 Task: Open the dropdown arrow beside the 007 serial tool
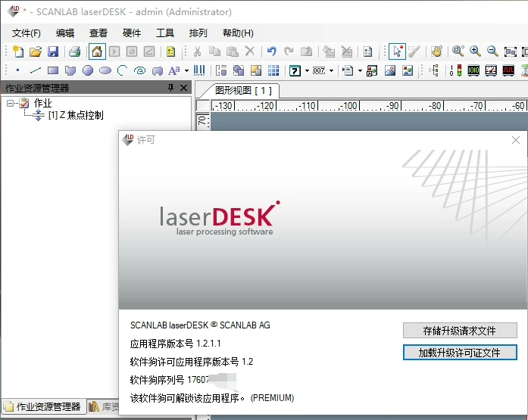coord(331,70)
